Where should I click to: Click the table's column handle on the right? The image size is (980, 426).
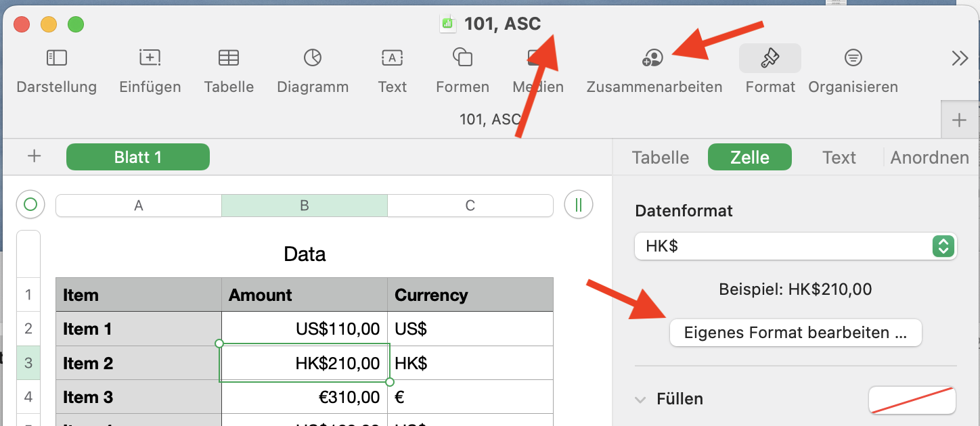tap(578, 205)
